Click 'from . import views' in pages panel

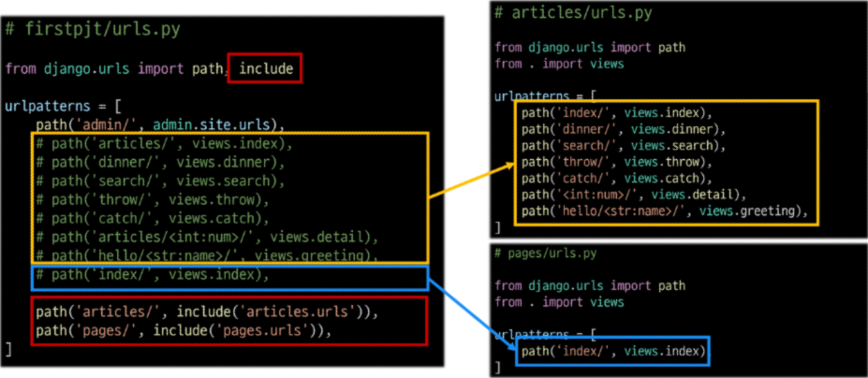(x=559, y=302)
